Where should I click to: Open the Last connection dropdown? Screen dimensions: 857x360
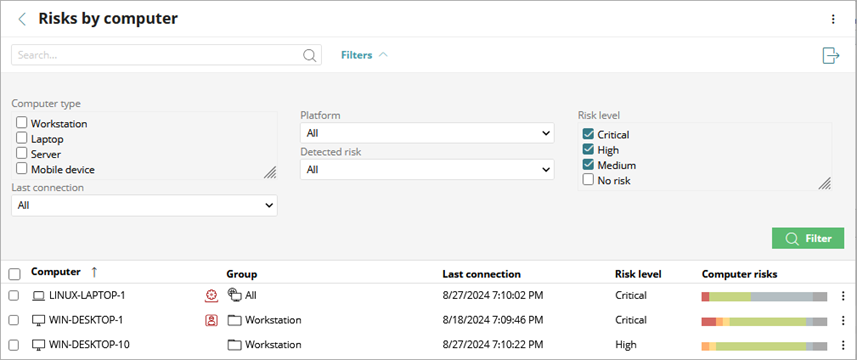[x=144, y=205]
